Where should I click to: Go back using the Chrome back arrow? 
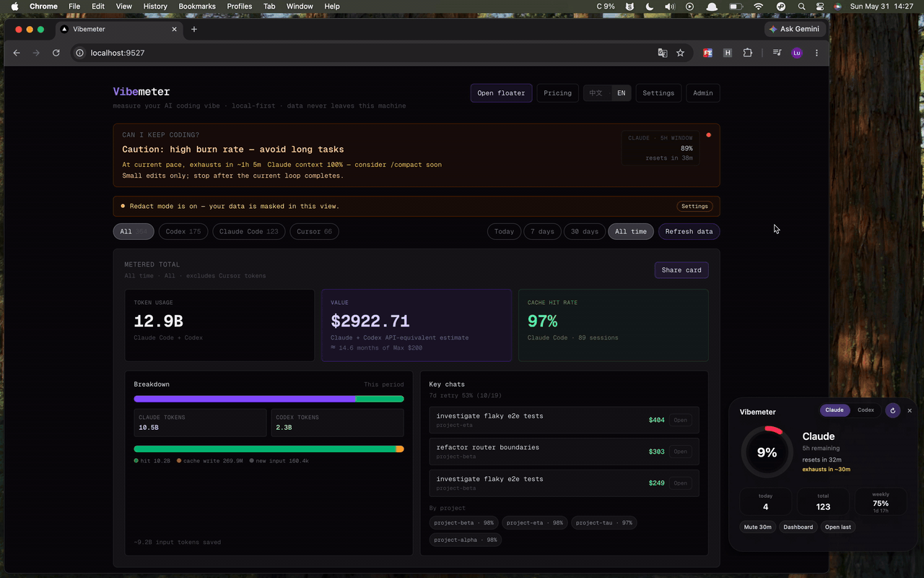coord(16,53)
